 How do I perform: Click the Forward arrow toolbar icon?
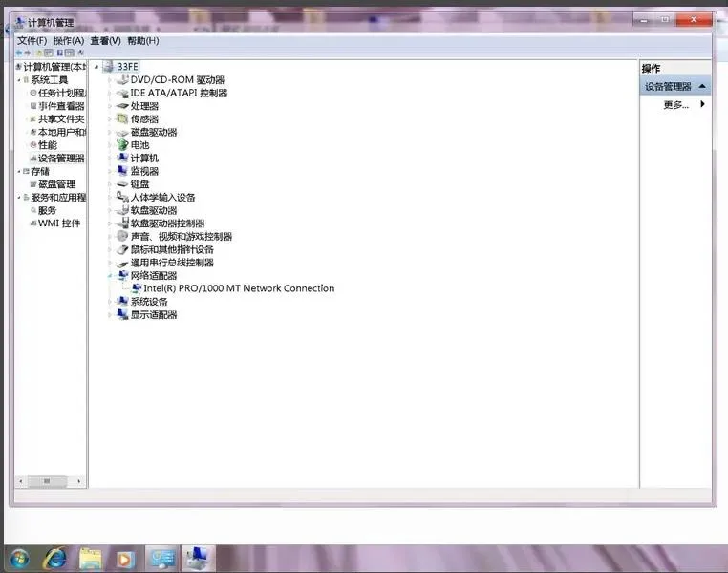[x=28, y=53]
